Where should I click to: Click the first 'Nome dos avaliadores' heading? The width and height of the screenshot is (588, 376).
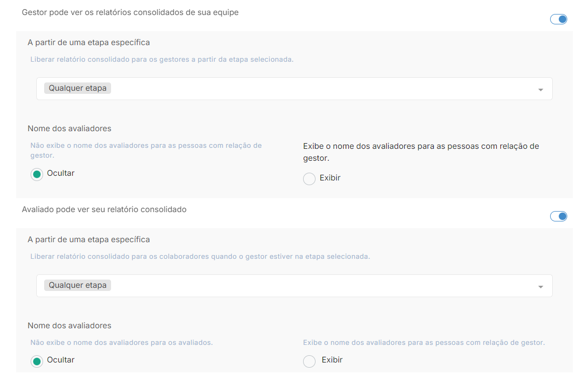click(x=70, y=129)
